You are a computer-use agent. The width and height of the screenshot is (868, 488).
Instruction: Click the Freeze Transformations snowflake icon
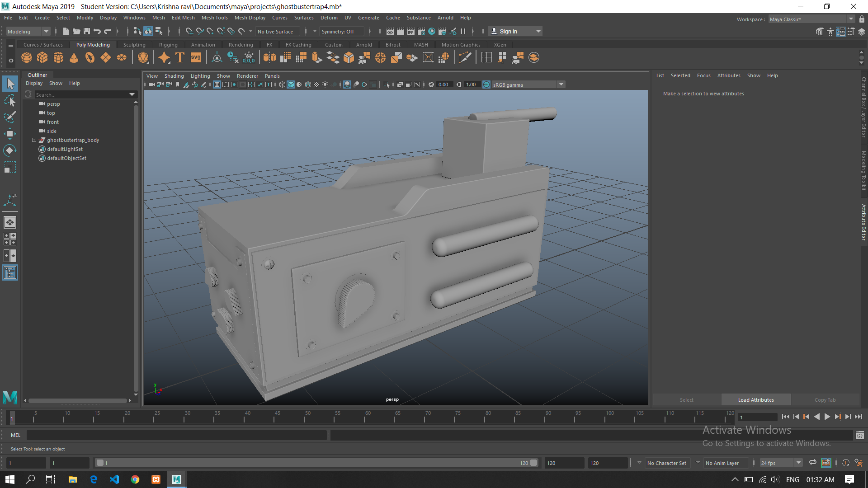tap(249, 58)
